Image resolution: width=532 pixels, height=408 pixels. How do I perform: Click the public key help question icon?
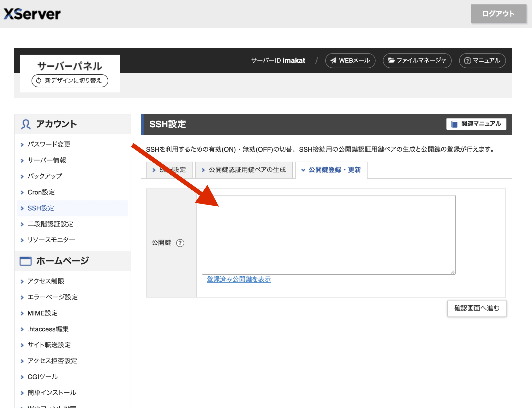point(180,243)
